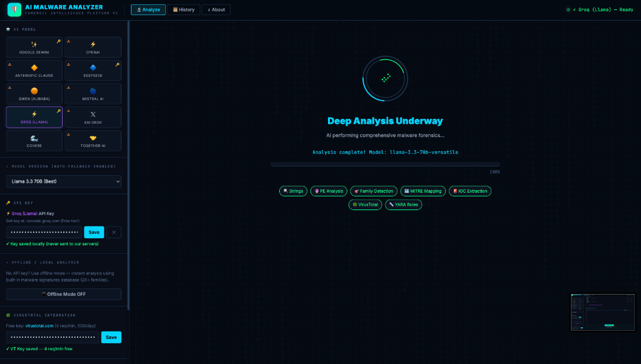The width and height of the screenshot is (641, 364).
Task: Click the VirusTotal analysis chip
Action: [x=366, y=205]
